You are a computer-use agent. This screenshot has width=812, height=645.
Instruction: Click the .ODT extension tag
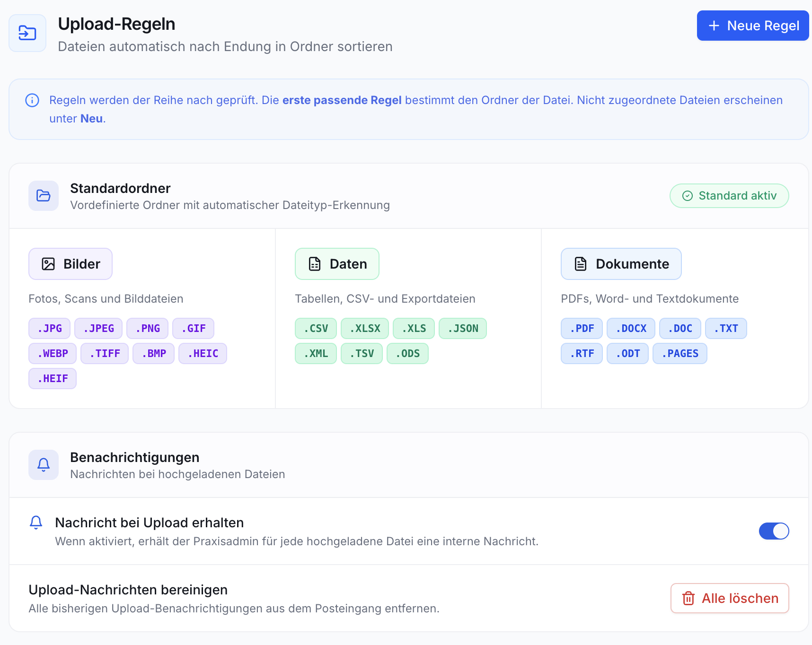(628, 353)
